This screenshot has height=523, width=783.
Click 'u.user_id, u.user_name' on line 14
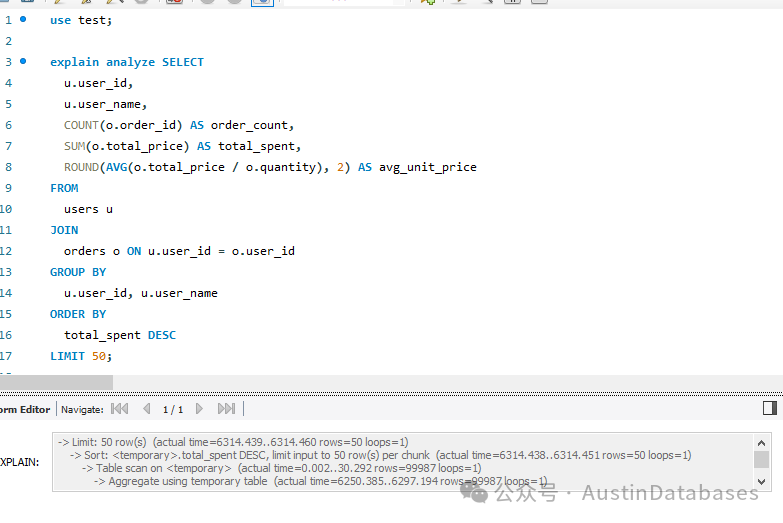141,293
